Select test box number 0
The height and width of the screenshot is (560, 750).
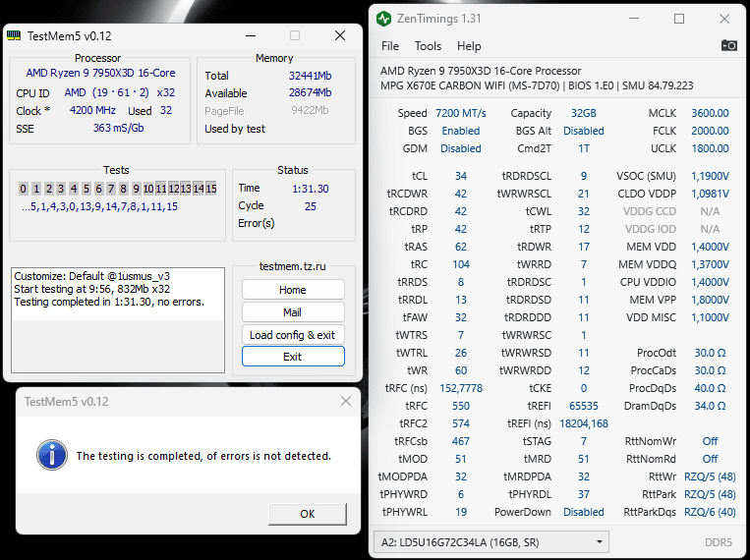(23, 189)
